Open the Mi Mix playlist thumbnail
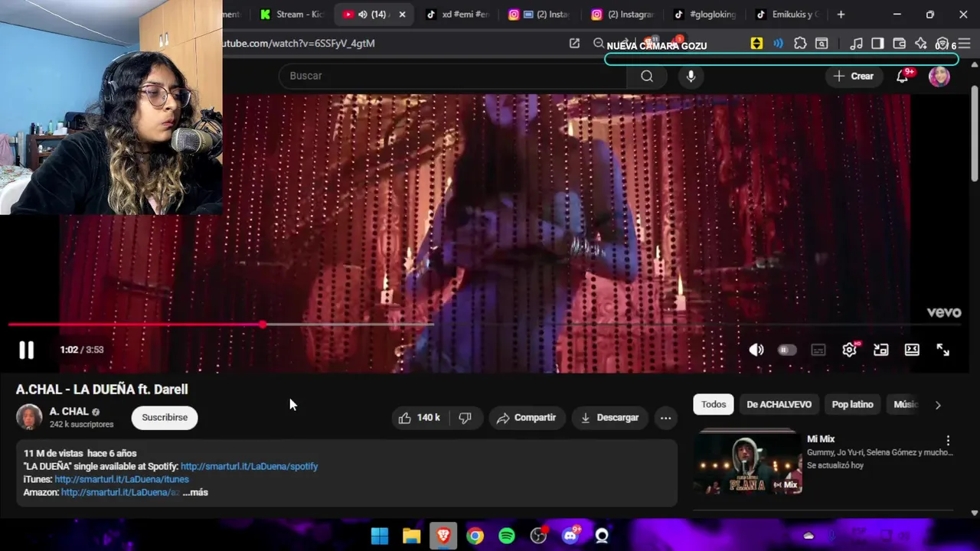 (x=748, y=463)
